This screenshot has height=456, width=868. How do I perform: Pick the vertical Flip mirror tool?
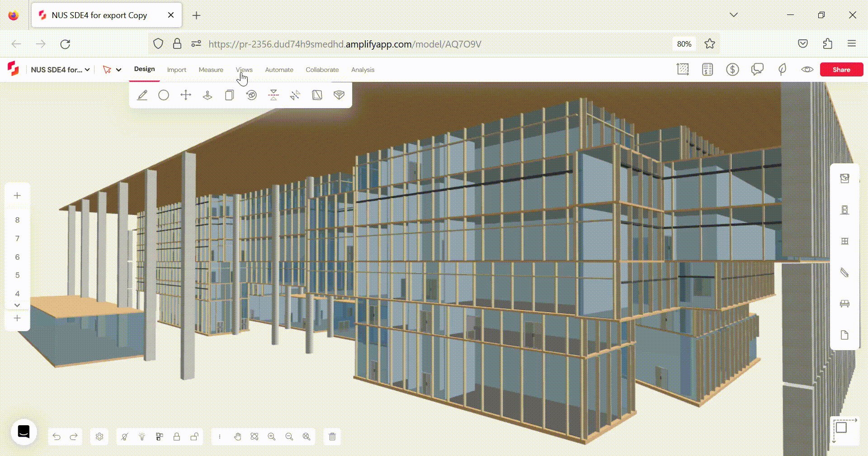tap(274, 95)
